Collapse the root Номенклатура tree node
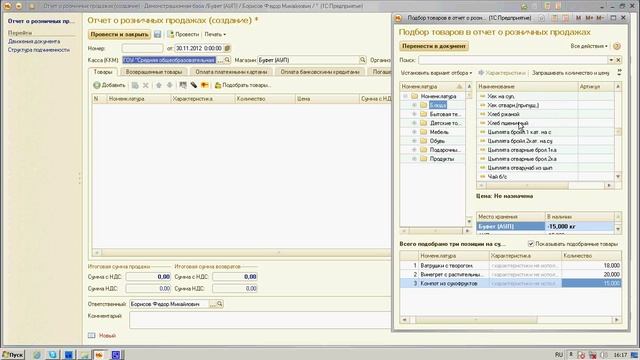 point(405,96)
